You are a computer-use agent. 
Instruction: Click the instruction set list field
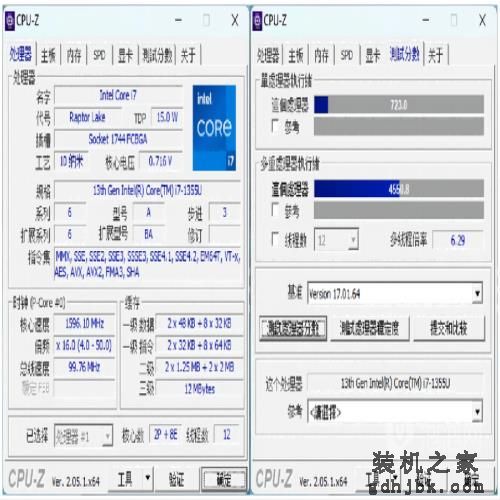(x=147, y=265)
